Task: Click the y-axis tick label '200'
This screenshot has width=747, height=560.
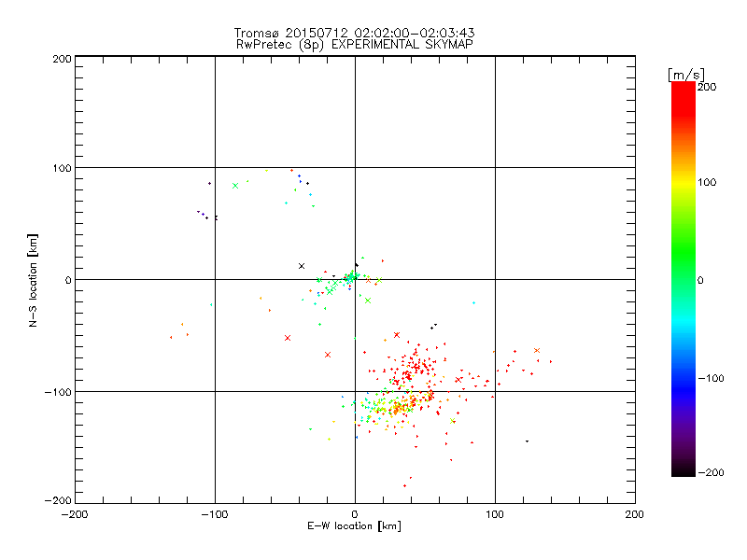Action: [62, 59]
